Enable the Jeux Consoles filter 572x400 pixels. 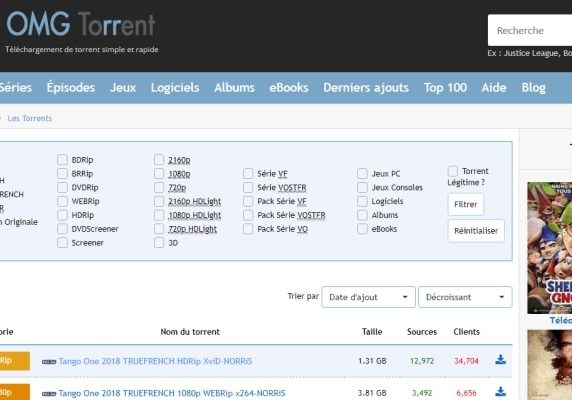click(362, 187)
